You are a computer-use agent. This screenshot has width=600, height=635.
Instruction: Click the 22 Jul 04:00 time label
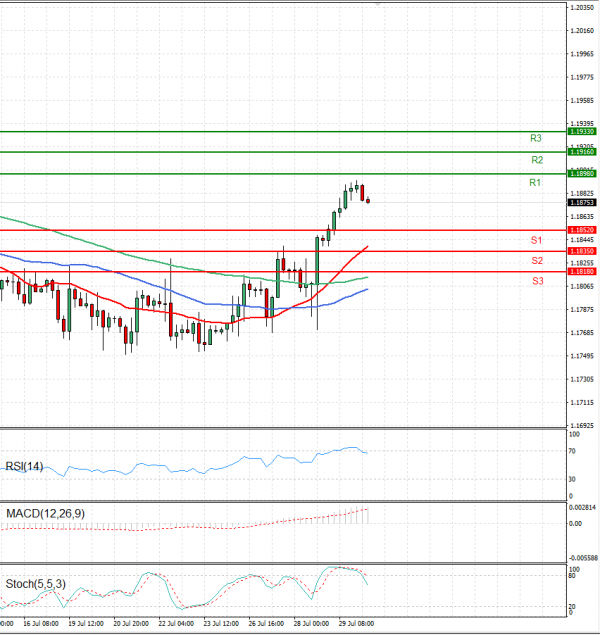click(176, 624)
